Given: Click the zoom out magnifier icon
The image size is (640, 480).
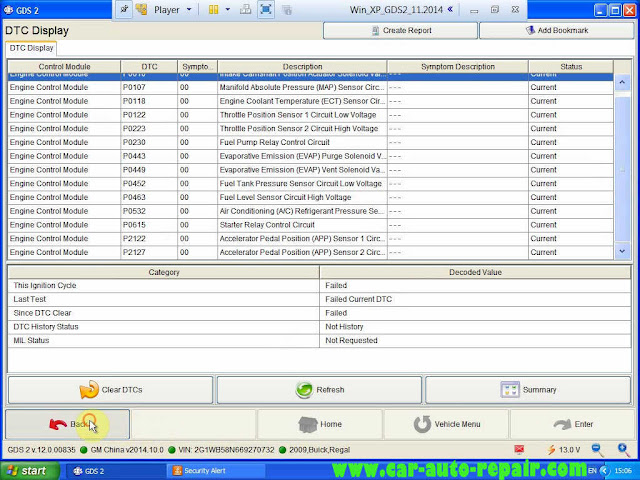Looking at the screenshot, I should click(597, 450).
